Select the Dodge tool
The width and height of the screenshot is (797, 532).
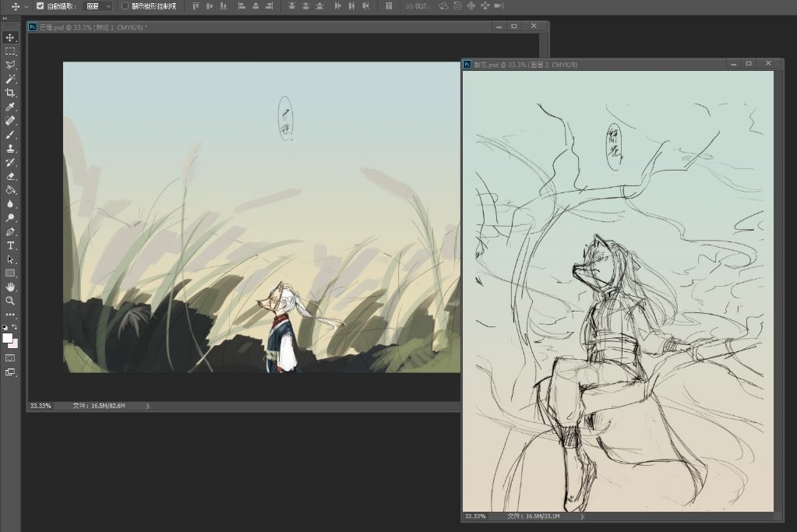[10, 217]
